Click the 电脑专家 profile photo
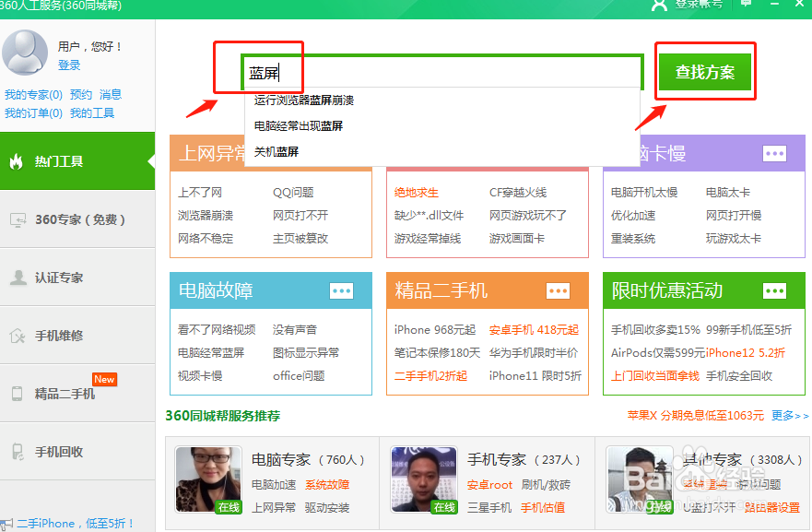The height and width of the screenshot is (532, 812). tap(207, 479)
